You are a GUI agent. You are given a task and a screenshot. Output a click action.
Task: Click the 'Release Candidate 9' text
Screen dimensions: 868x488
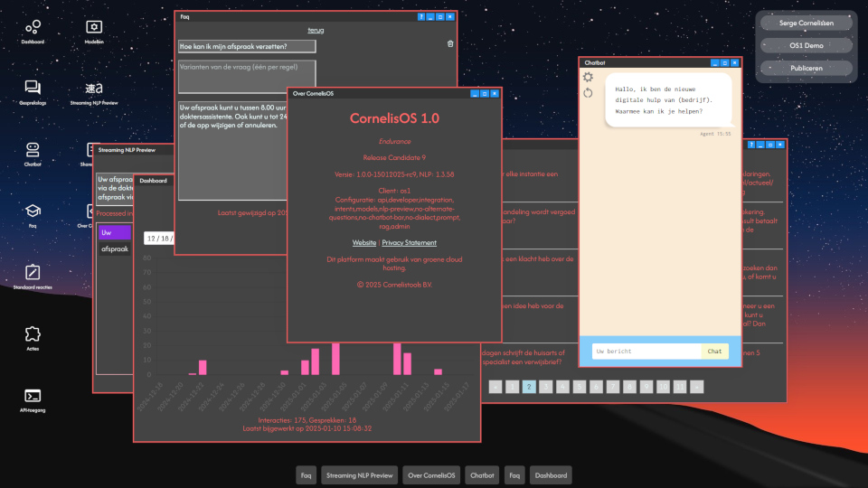[x=394, y=157]
